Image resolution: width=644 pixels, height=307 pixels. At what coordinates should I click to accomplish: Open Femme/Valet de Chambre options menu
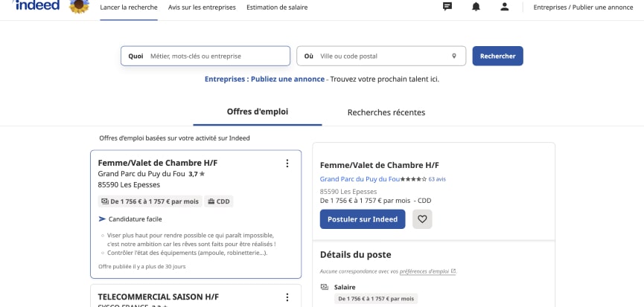287,164
